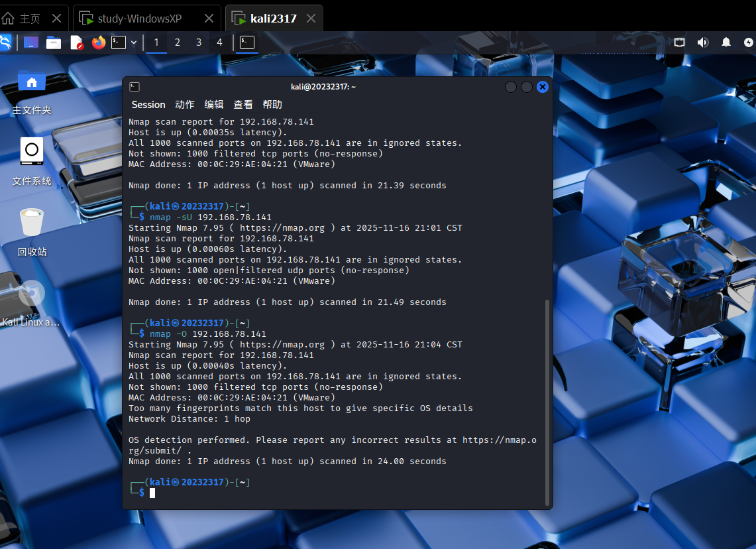The image size is (756, 549).
Task: Open the 动作 menu in terminal
Action: (x=185, y=105)
